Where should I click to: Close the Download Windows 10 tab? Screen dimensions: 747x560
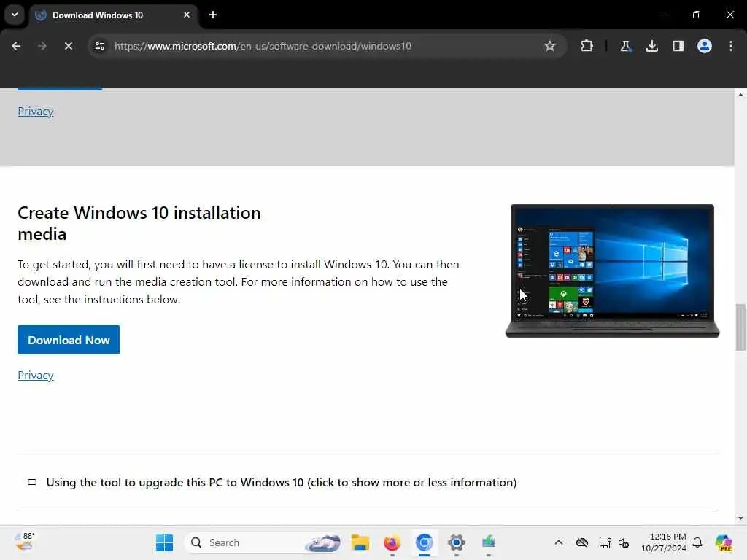point(187,15)
